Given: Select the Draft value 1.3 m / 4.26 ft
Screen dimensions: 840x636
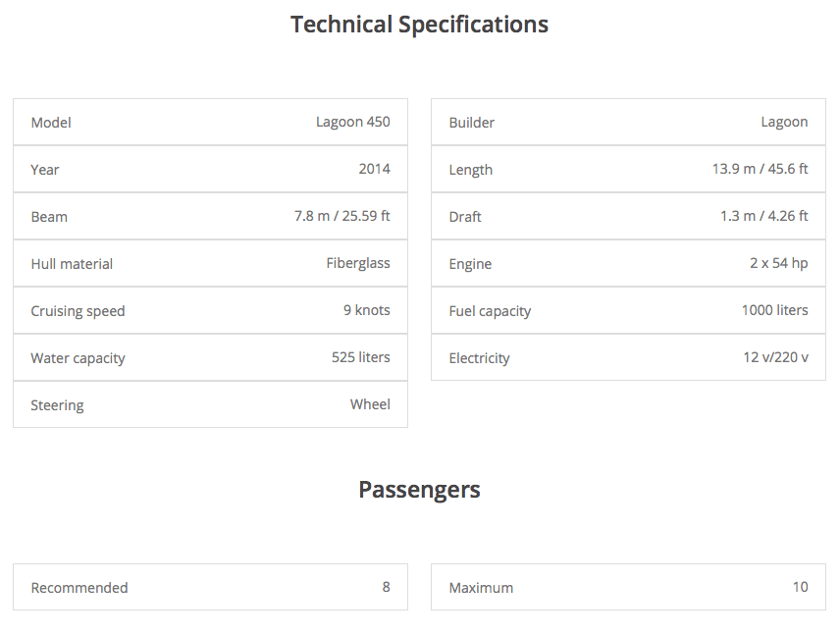Looking at the screenshot, I should [x=763, y=216].
